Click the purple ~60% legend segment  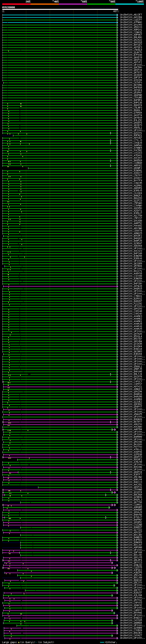(x=73, y=4)
